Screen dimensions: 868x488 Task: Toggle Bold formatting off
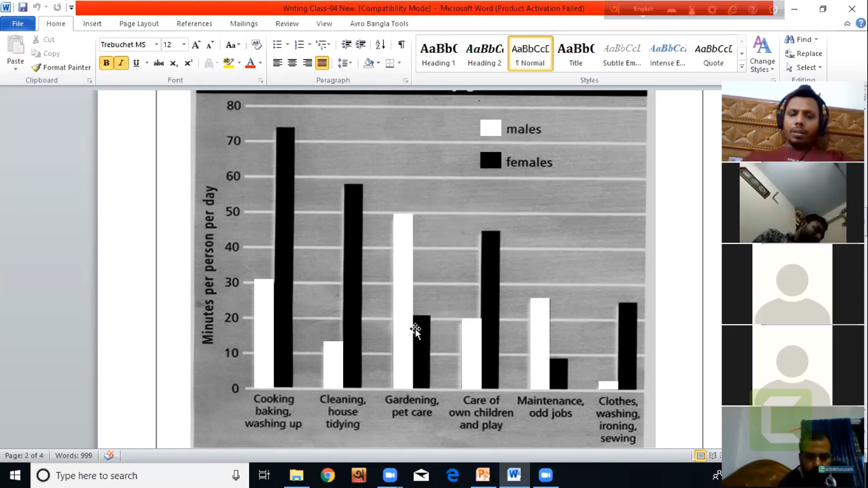click(106, 63)
